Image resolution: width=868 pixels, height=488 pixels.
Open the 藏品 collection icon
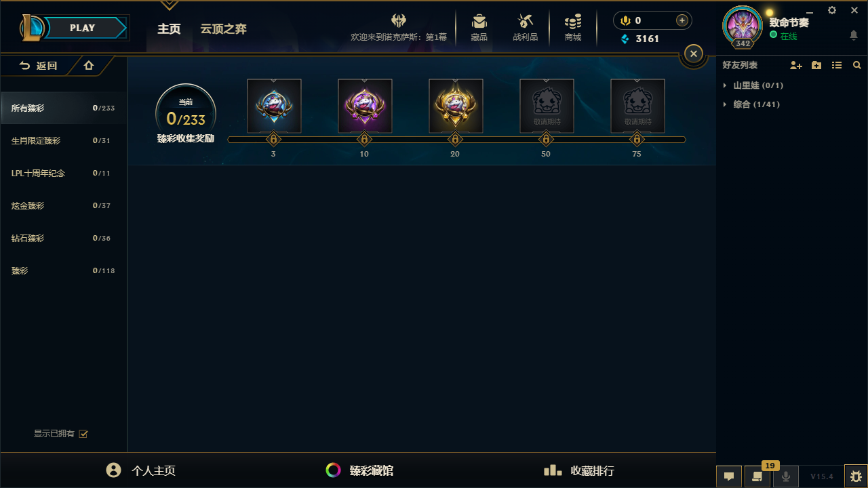pos(479,28)
